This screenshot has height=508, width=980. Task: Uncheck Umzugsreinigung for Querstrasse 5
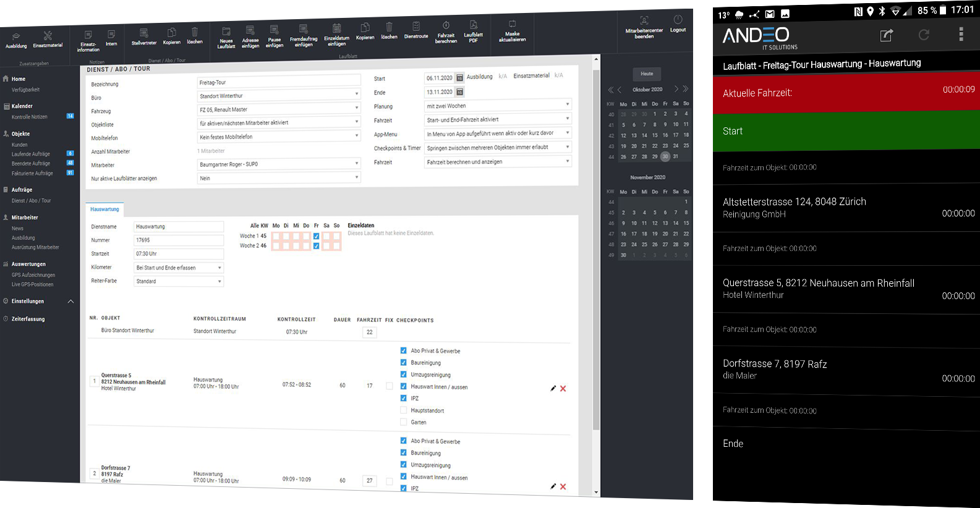coord(403,374)
